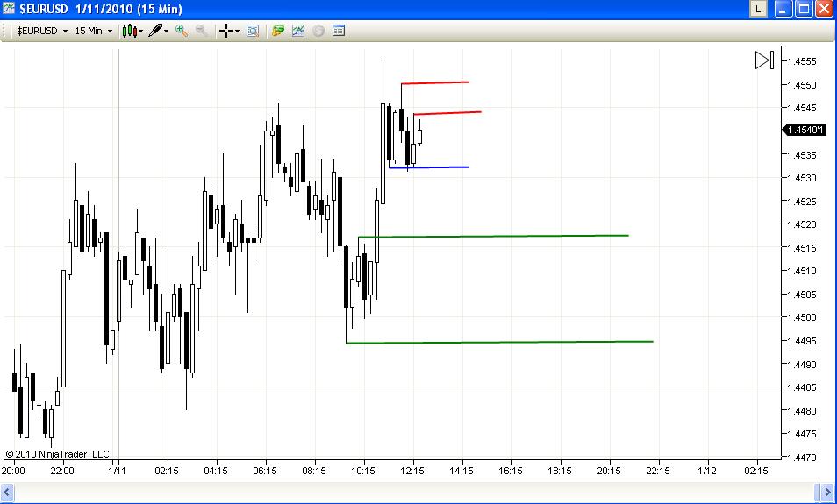Screen dimensions: 837x504
Task: Click the horizontal scrollbar left arrow
Action: point(8,492)
